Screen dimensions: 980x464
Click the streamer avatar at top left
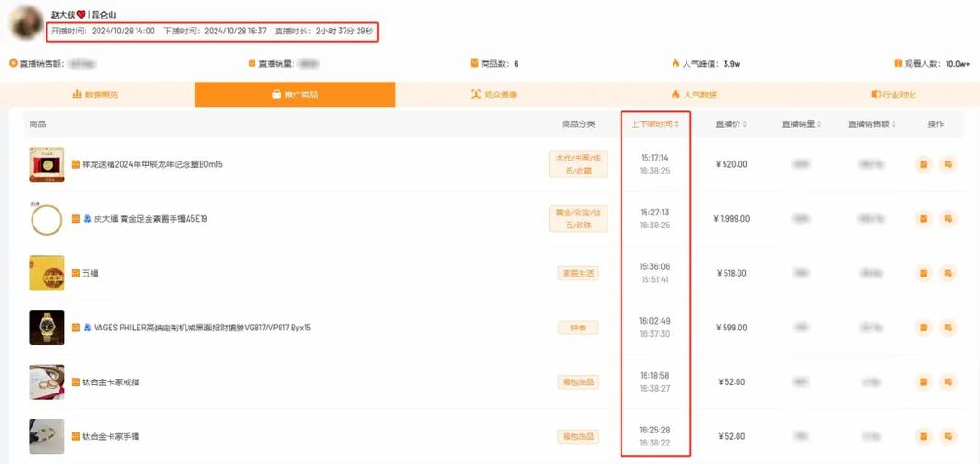point(25,23)
